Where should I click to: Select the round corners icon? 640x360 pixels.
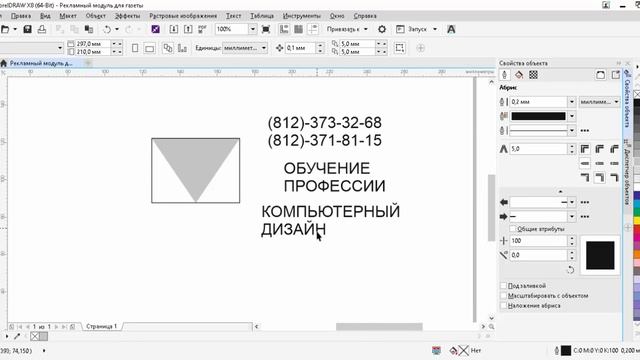pos(600,149)
